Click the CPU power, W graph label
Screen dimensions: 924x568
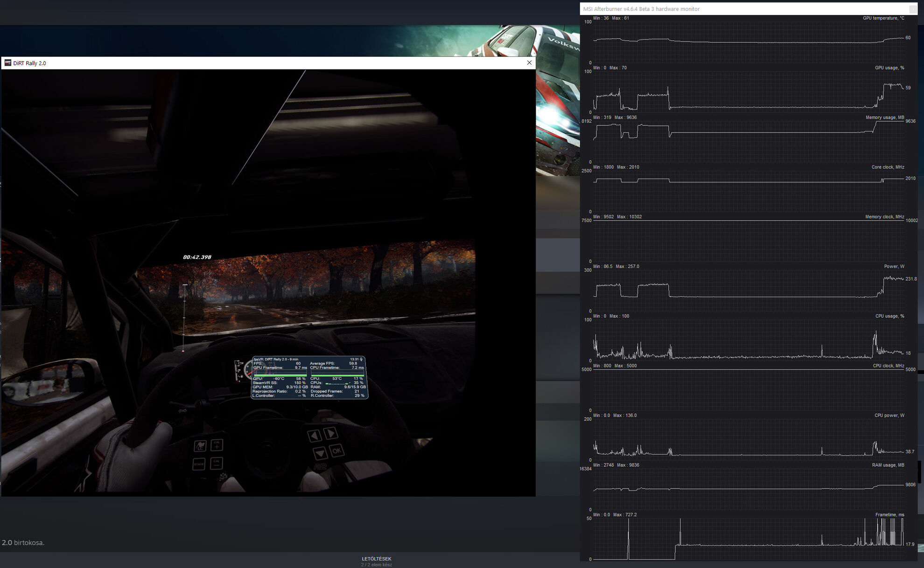[889, 416]
